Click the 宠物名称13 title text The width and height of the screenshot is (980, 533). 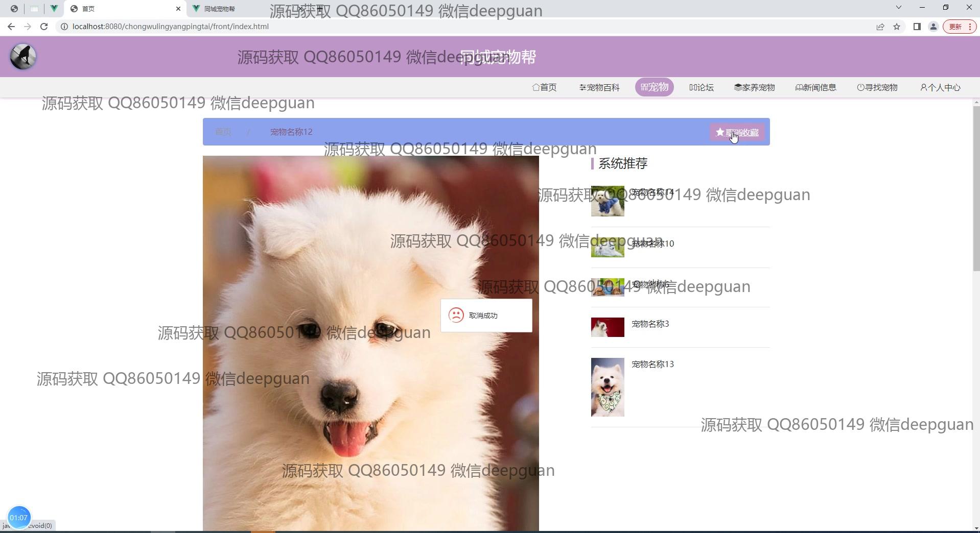coord(653,364)
